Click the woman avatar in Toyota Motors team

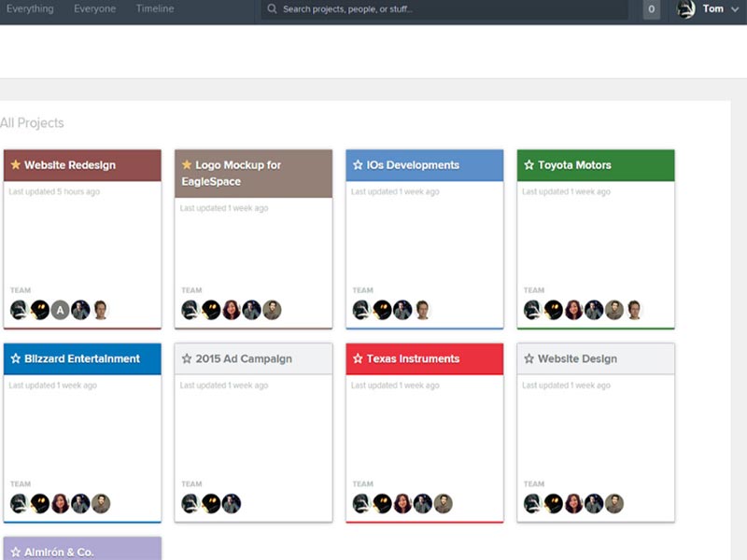pyautogui.click(x=573, y=310)
